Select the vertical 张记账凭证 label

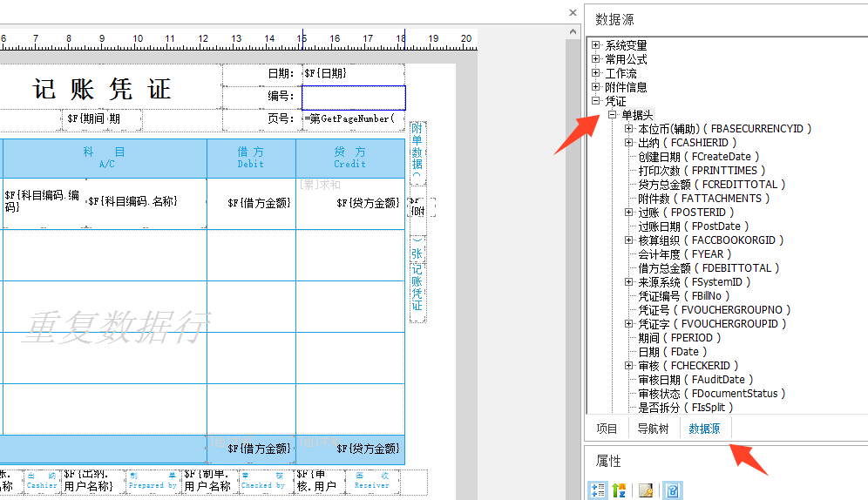(417, 278)
